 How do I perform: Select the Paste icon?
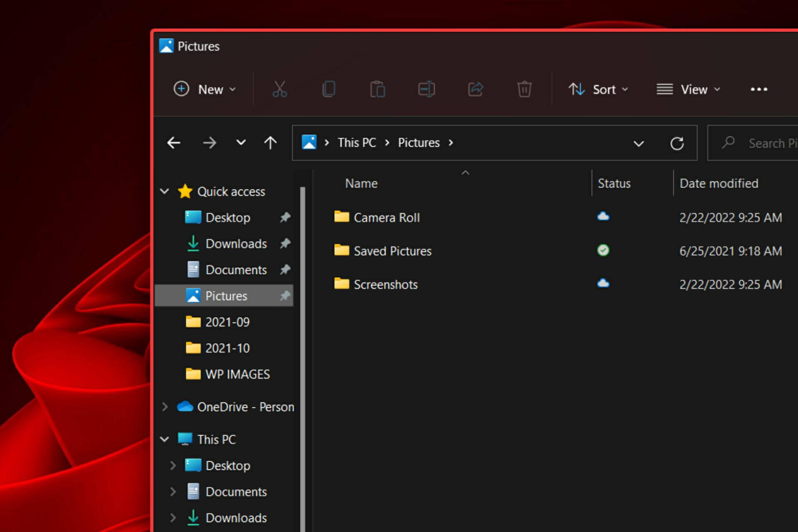click(377, 89)
